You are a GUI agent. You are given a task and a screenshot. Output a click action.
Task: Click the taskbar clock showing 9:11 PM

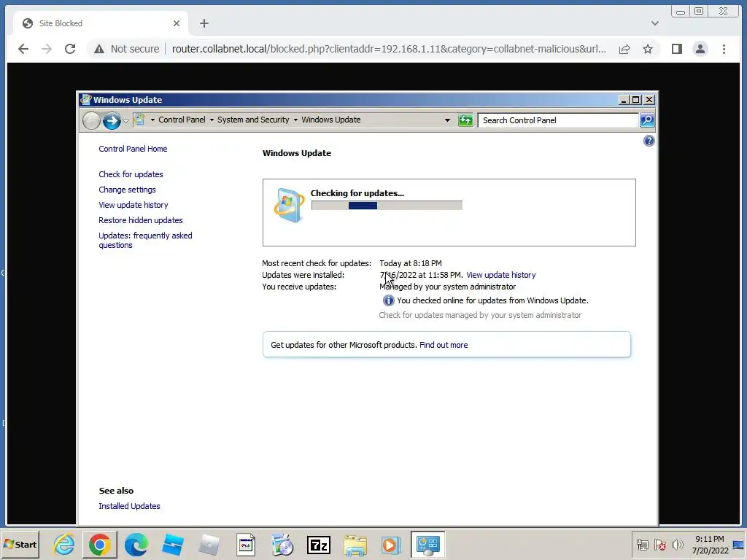(x=710, y=545)
